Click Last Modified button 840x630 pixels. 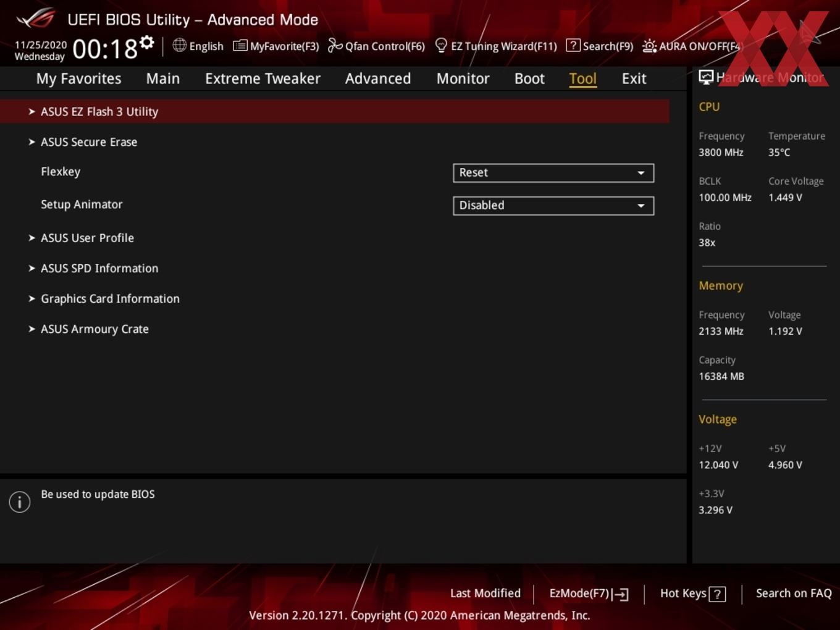[485, 593]
